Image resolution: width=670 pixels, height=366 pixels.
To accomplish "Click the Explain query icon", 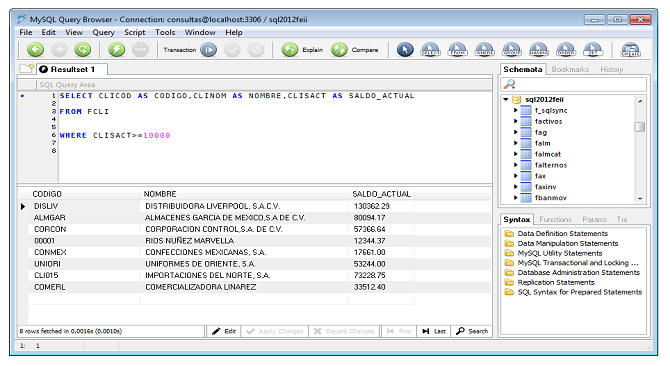I will pos(289,50).
